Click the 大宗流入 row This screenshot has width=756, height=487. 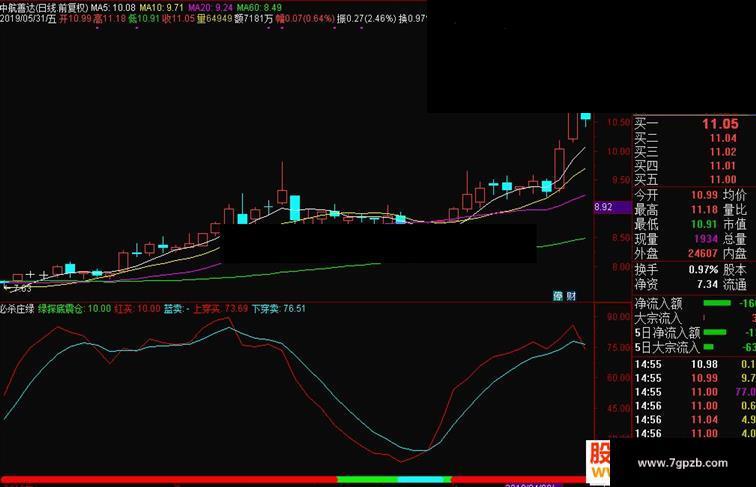(694, 318)
